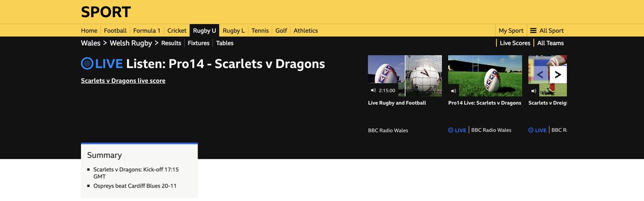Open My Sport
This screenshot has height=201, width=644.
coord(511,31)
